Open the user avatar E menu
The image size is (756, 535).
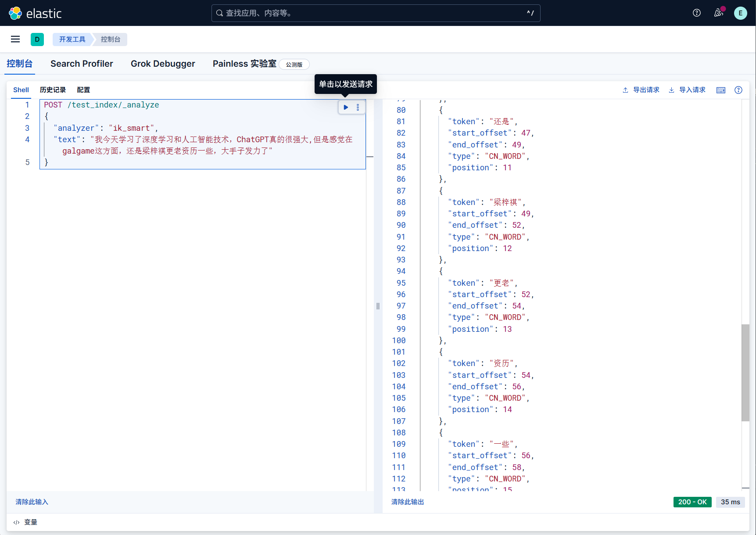pyautogui.click(x=740, y=13)
